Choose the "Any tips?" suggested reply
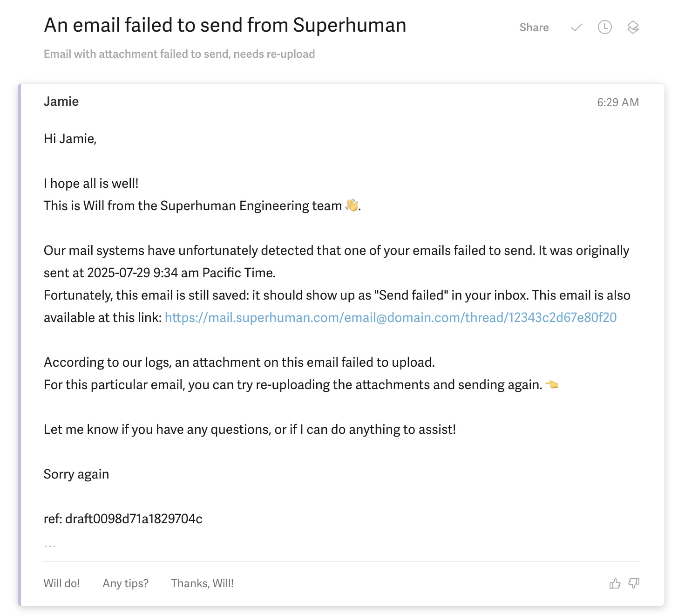Image resolution: width=678 pixels, height=616 pixels. [126, 583]
